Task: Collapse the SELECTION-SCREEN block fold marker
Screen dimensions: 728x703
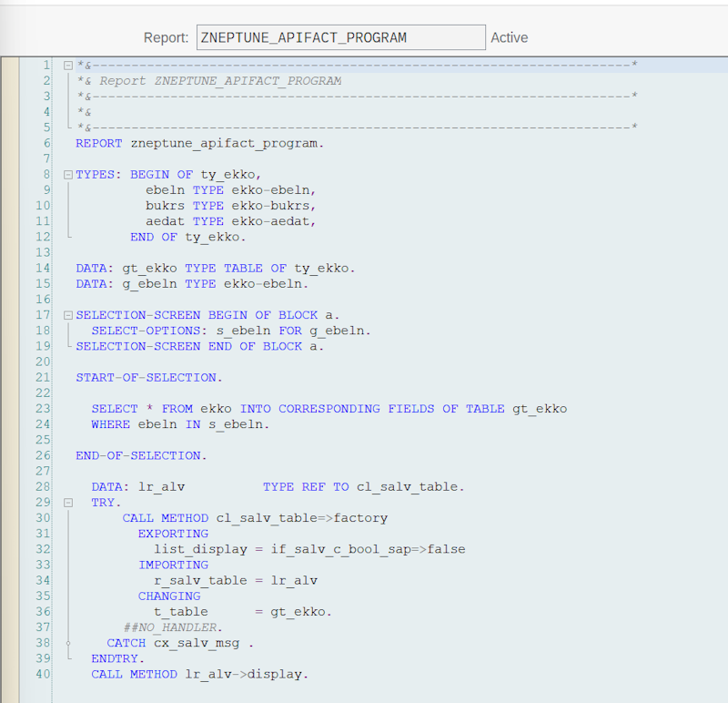Action: pyautogui.click(x=68, y=315)
